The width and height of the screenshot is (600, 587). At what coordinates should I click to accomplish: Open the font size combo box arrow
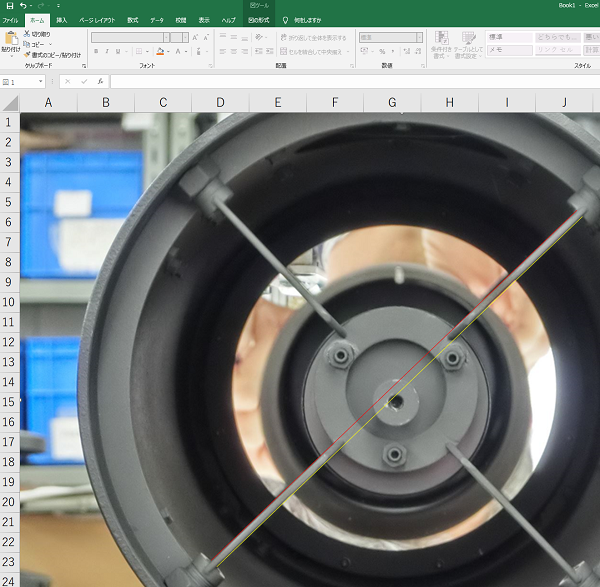coord(186,38)
